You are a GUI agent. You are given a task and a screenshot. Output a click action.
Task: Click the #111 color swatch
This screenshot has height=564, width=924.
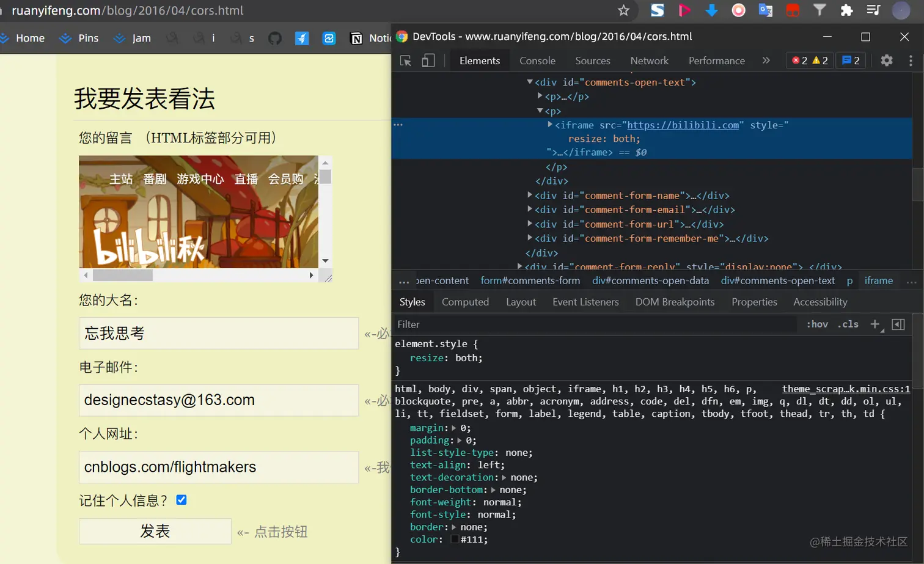[455, 539]
